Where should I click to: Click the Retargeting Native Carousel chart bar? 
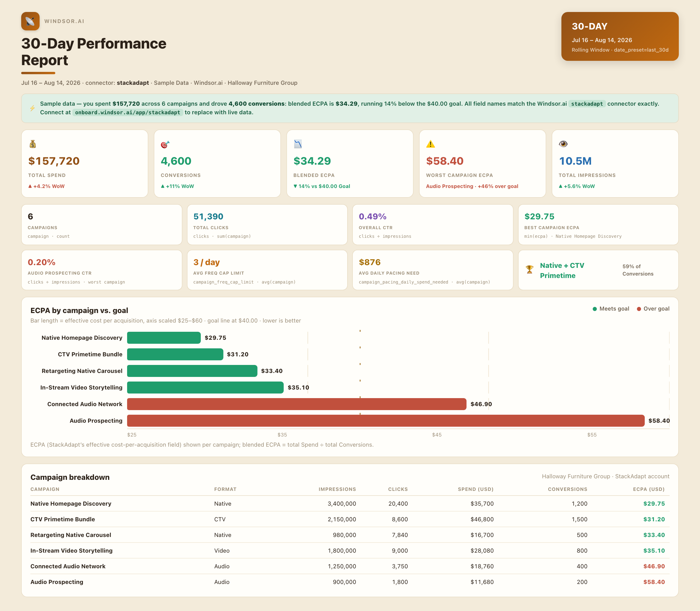click(192, 371)
